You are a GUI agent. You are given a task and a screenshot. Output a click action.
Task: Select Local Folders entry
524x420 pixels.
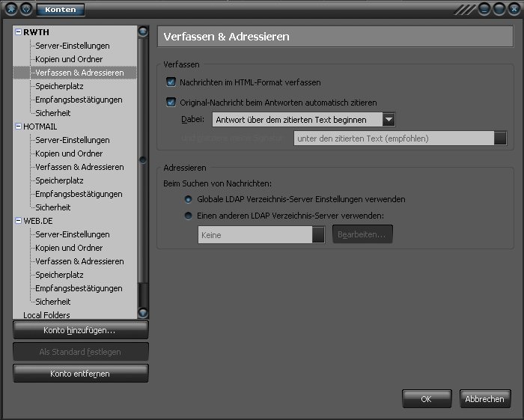pos(46,314)
